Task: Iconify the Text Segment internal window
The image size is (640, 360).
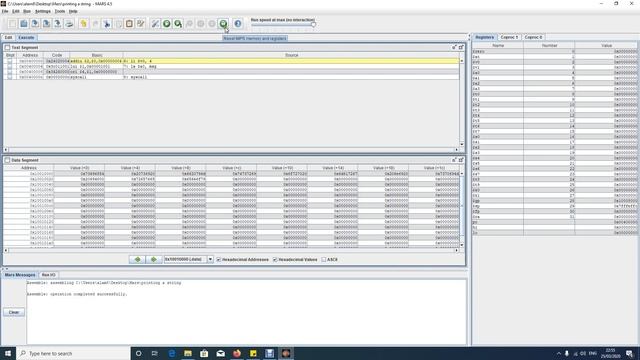Action: [454, 47]
